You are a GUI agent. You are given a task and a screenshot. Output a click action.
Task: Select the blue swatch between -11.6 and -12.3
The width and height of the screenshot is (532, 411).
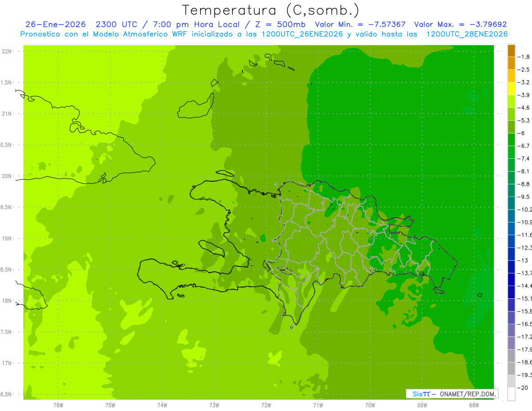(511, 241)
